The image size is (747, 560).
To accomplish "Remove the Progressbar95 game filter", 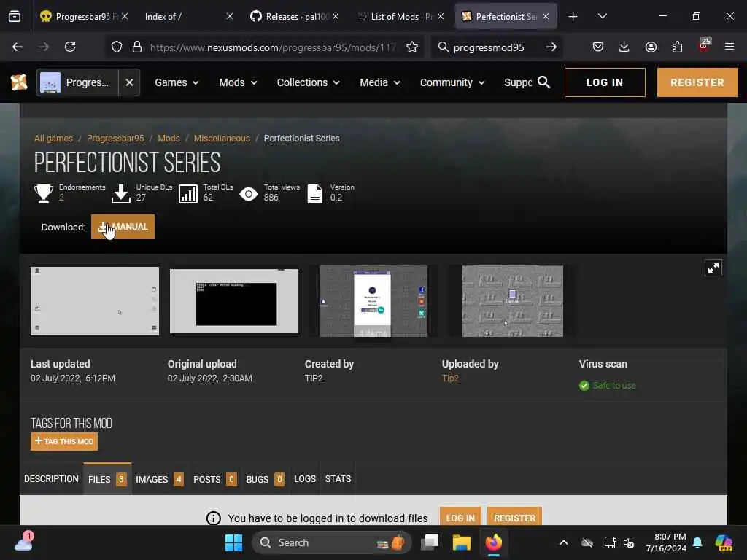I will pyautogui.click(x=129, y=82).
